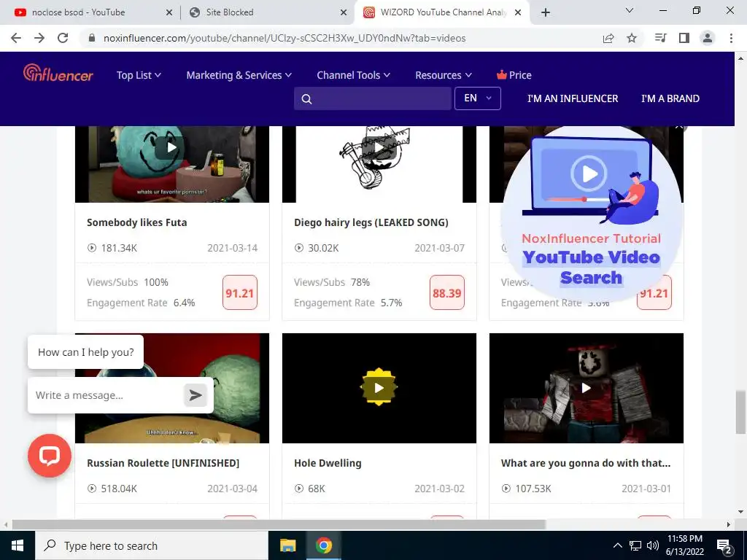Open the tab search chevron
Viewport: 747px width, 560px height.
(630, 10)
